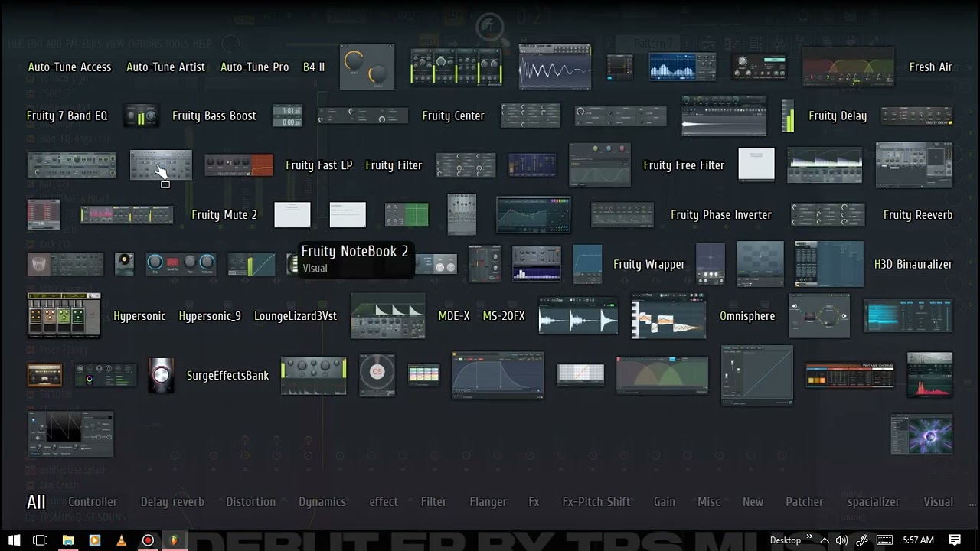Pick the vinyl turntable plugin thumbnail

coord(124,264)
